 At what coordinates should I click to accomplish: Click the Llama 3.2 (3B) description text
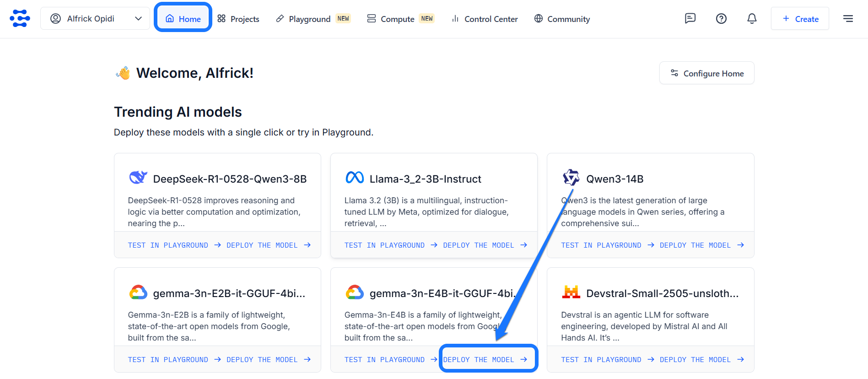(x=426, y=212)
